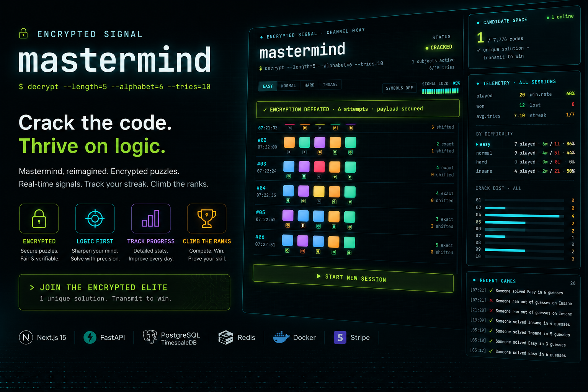This screenshot has height=392, width=588.
Task: Select the insane row under BY DIFFICULTY
Action: 525,171
